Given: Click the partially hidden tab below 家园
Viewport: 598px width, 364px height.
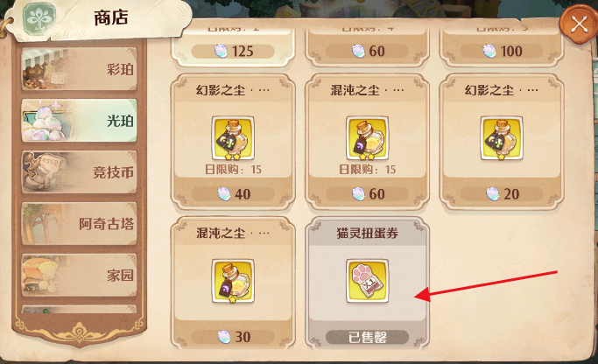Looking at the screenshot, I should point(79,309).
